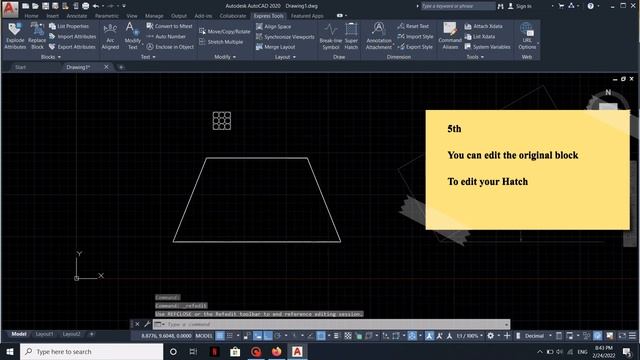Click the Modify Text tool
Screen dimensions: 640x360
pos(132,36)
